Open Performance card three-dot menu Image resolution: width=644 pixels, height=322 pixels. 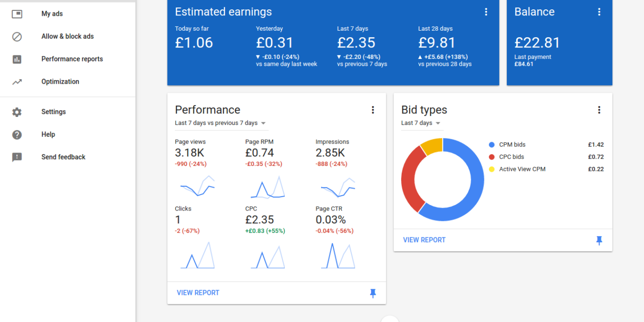coord(373,110)
